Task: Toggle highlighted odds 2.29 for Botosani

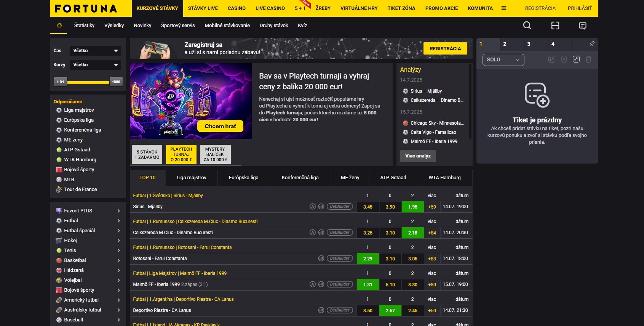Action: click(368, 259)
